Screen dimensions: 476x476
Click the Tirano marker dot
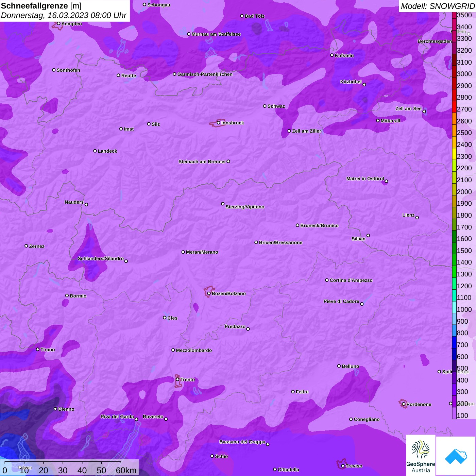(38, 350)
